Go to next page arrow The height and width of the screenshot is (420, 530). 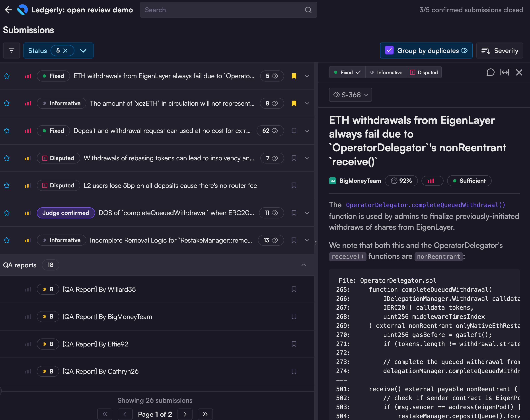pos(185,414)
